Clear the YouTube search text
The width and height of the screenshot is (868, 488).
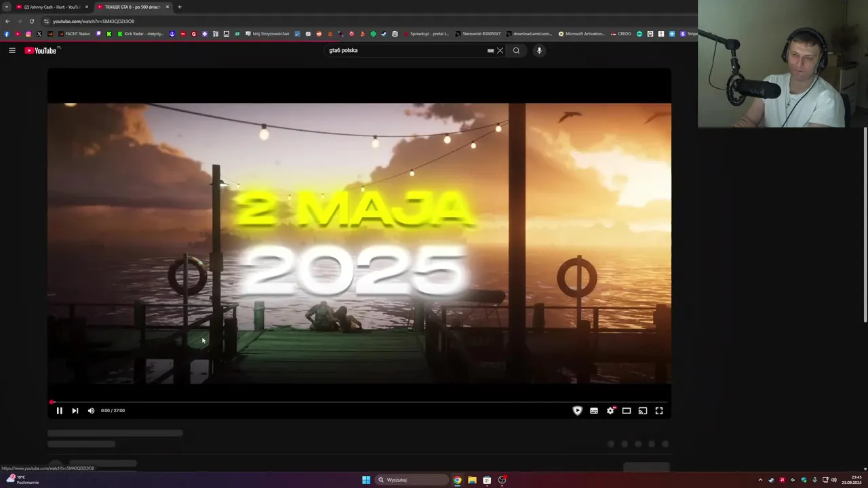click(x=500, y=50)
